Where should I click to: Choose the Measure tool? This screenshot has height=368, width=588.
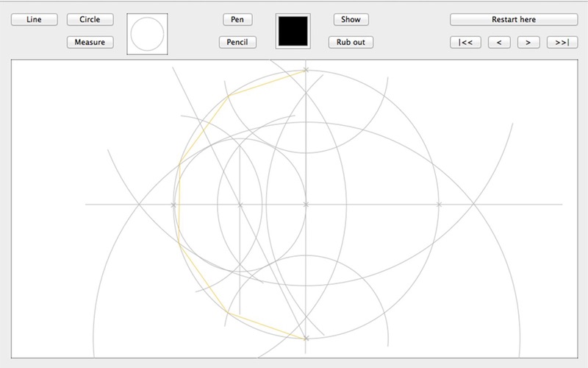point(90,42)
